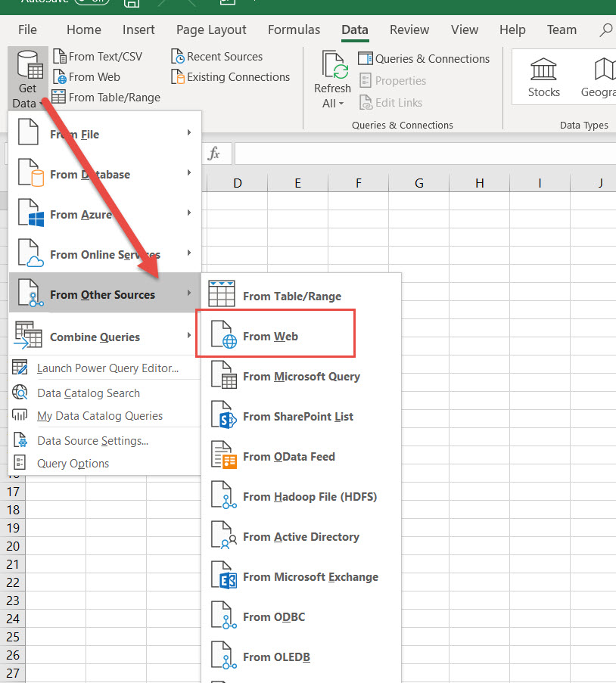Click From Web in the ribbon
Image resolution: width=616 pixels, height=683 pixels.
[x=86, y=77]
